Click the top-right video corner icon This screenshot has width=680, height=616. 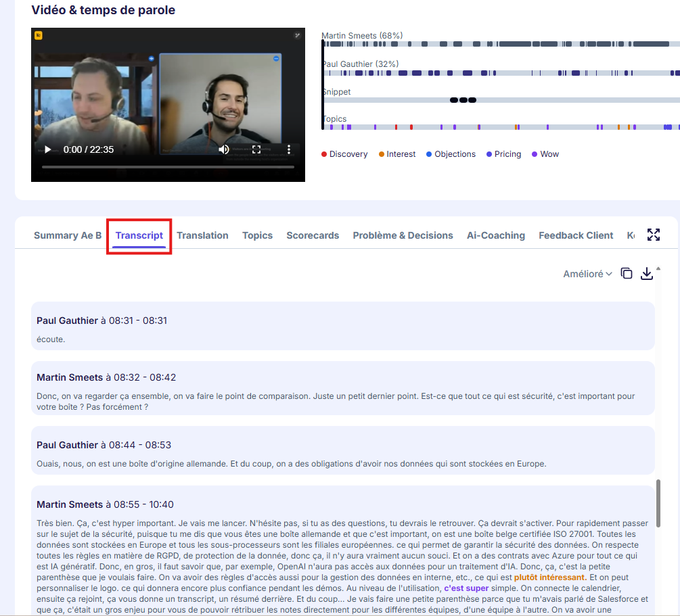tap(297, 36)
